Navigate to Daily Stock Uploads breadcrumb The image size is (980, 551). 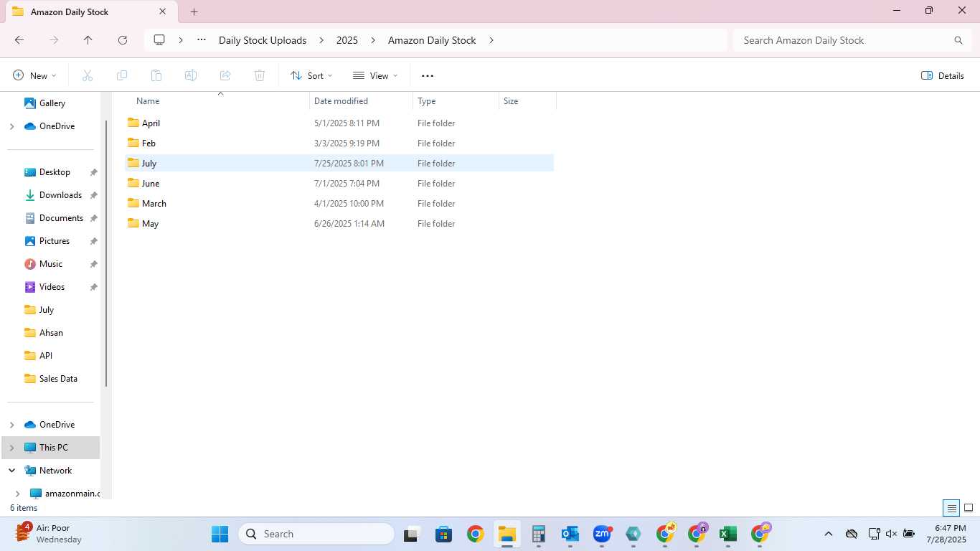point(263,40)
